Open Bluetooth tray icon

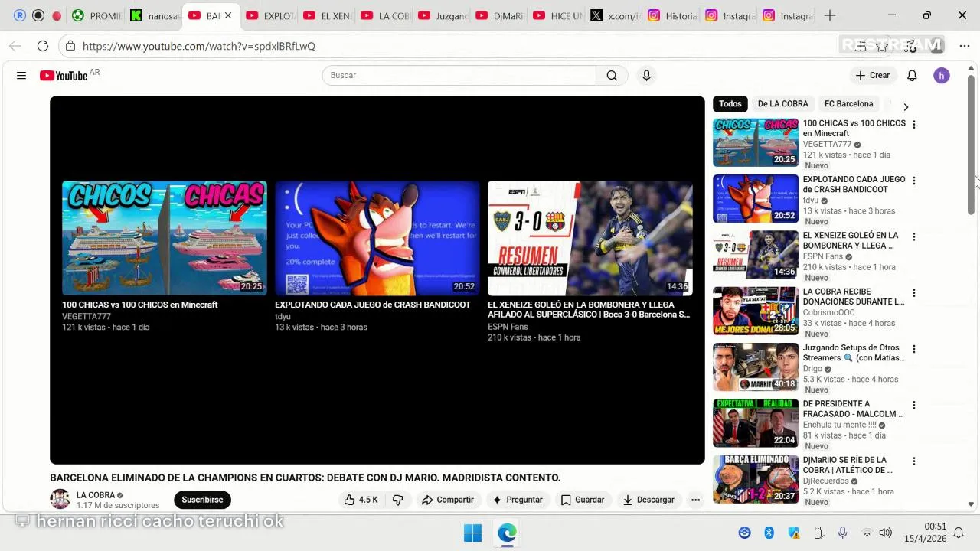pos(769,533)
